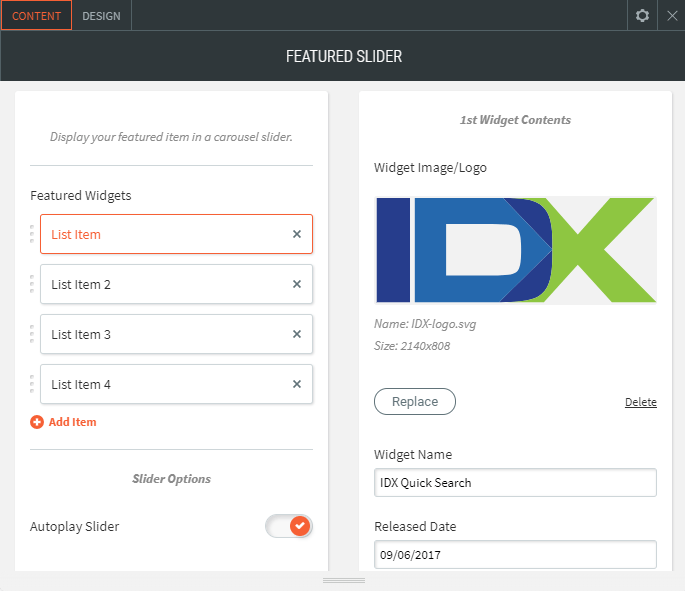This screenshot has height=591, width=685.
Task: Click the 'Name: IDX-logo.svg' text
Action: click(x=425, y=324)
